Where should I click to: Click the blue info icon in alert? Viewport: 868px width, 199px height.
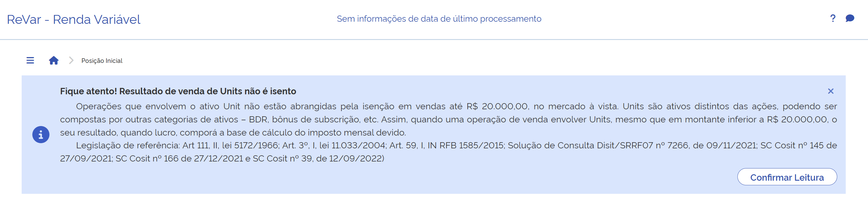[41, 135]
